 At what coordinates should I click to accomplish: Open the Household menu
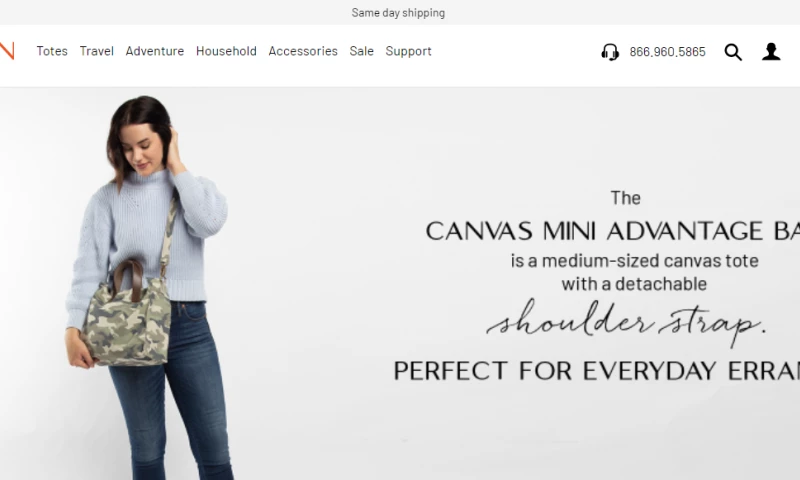pyautogui.click(x=226, y=51)
